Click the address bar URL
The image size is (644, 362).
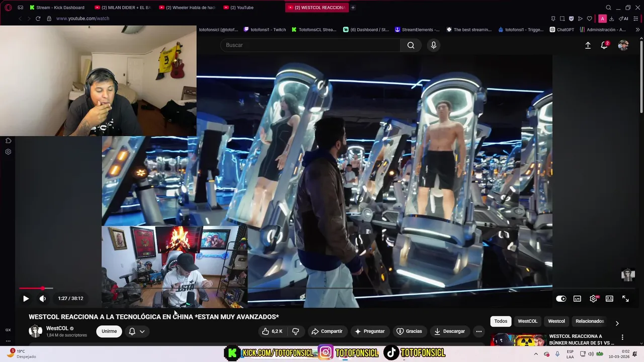(x=83, y=19)
